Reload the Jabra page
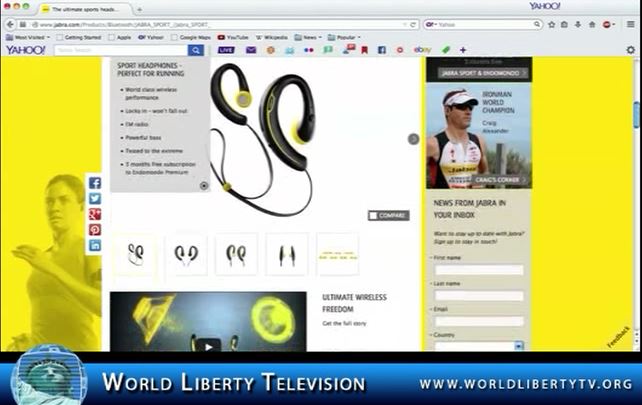 tap(413, 25)
